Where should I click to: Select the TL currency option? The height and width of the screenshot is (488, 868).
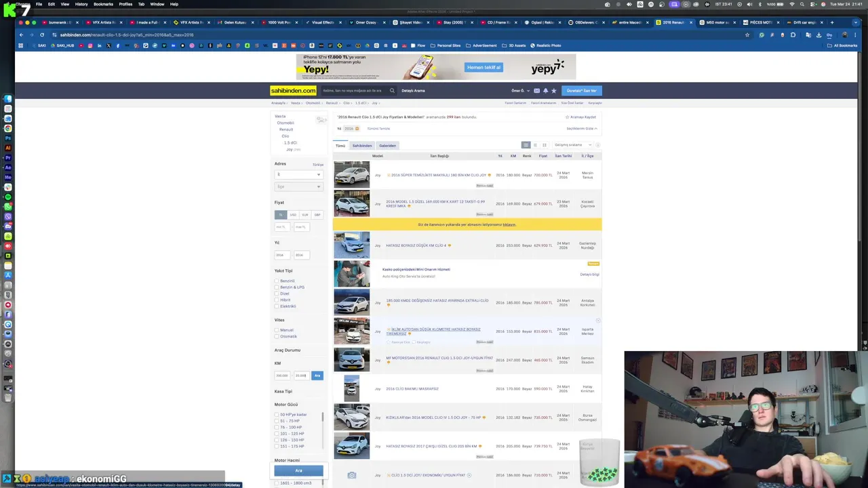click(281, 215)
